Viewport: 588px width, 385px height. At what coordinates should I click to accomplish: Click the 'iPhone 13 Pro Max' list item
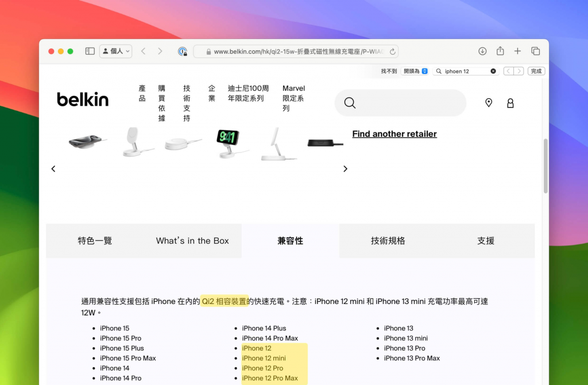(x=412, y=358)
